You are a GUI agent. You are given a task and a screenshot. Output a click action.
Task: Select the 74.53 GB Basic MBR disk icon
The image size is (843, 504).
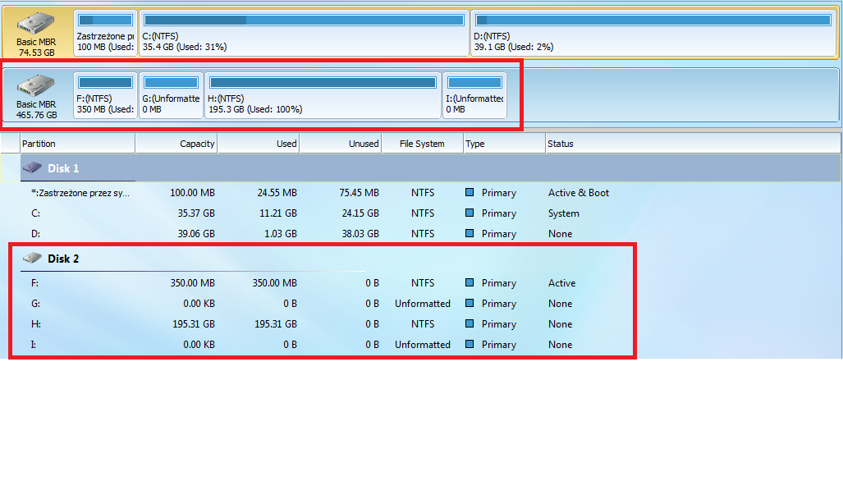click(36, 24)
